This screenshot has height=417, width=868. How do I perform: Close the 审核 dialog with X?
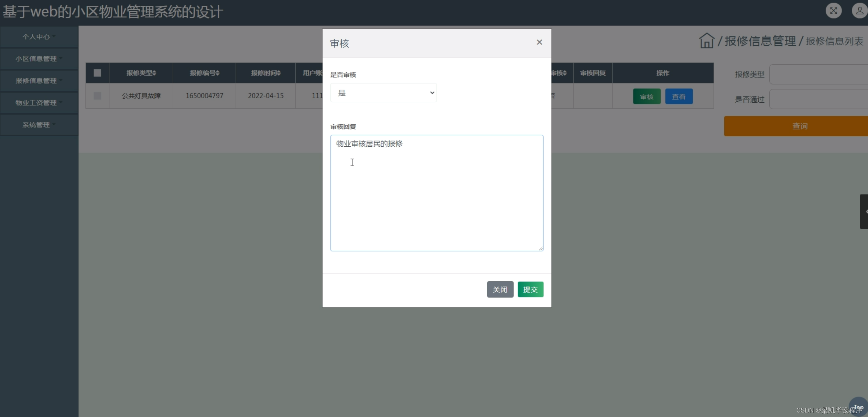(x=539, y=42)
